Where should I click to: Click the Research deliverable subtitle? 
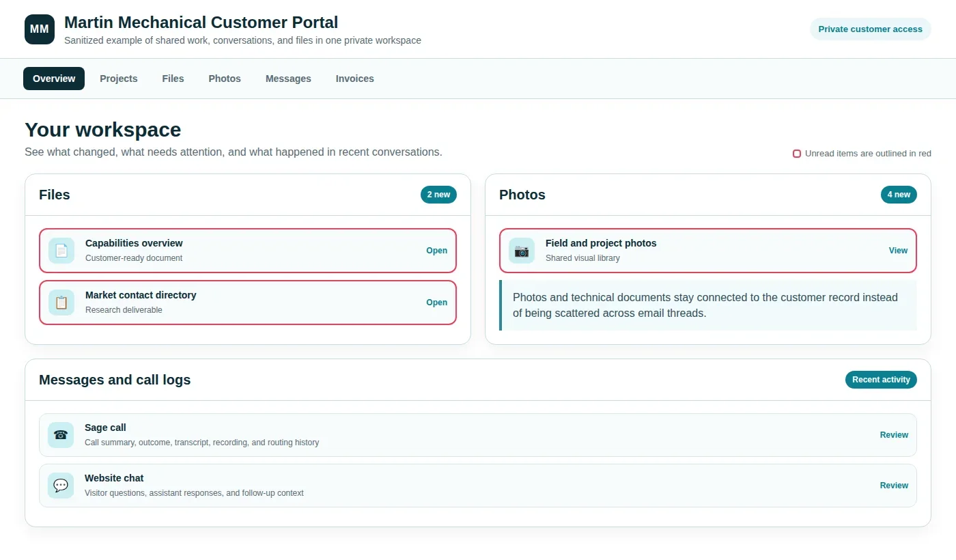pyautogui.click(x=124, y=310)
